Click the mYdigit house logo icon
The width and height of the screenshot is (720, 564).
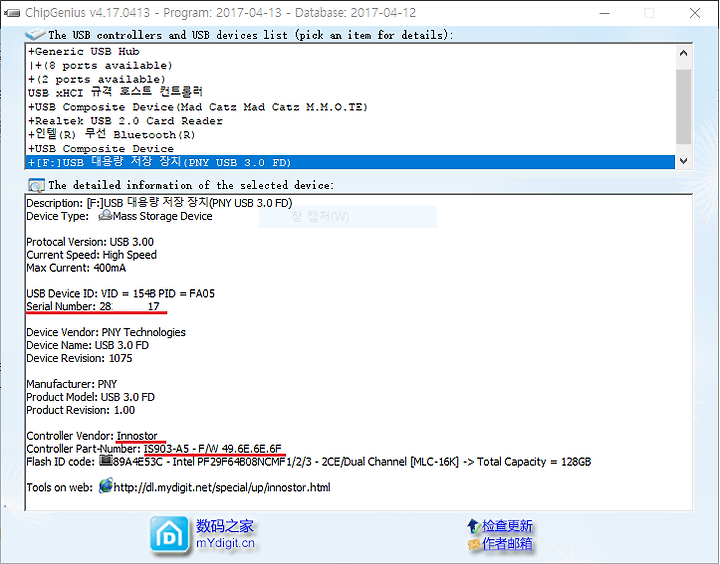[x=169, y=534]
